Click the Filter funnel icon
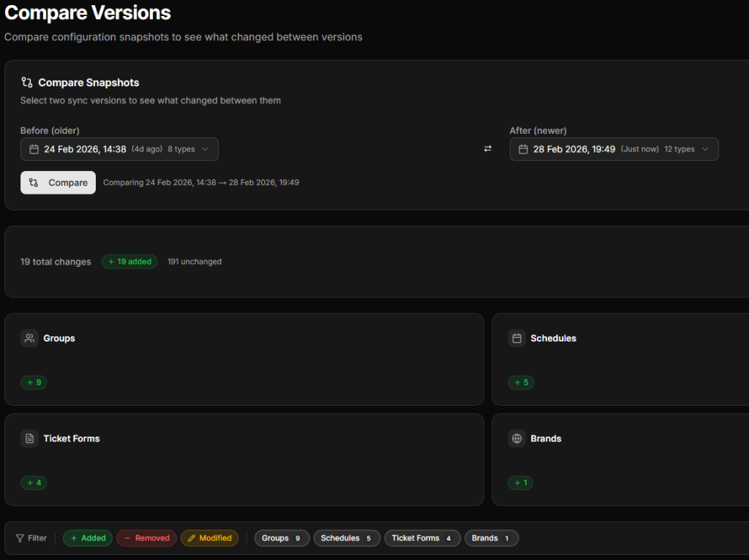The width and height of the screenshot is (749, 560). click(20, 538)
